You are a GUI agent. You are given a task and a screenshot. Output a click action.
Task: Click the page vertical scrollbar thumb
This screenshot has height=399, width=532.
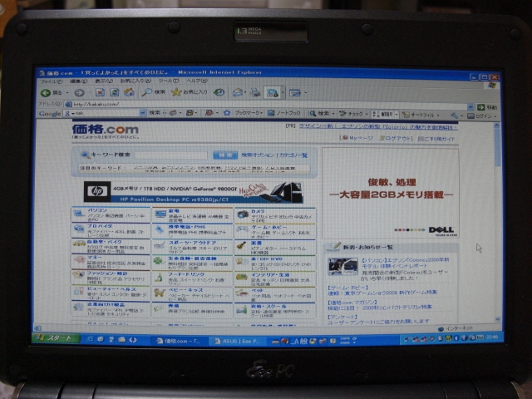click(x=497, y=146)
